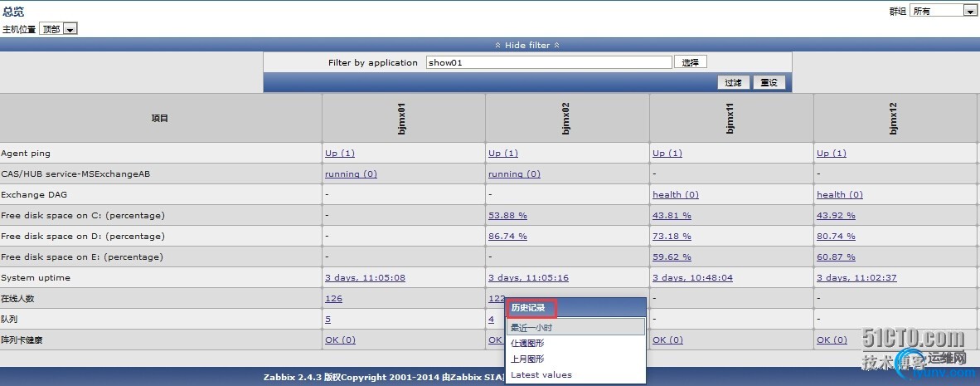Click the CAS/HUB service-MSExchangeAB row label
Viewport: 980px width, 386px height.
(75, 174)
